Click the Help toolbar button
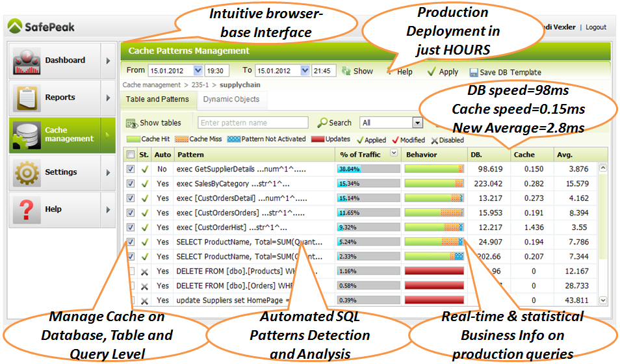Image resolution: width=620 pixels, height=364 pixels. pos(400,72)
